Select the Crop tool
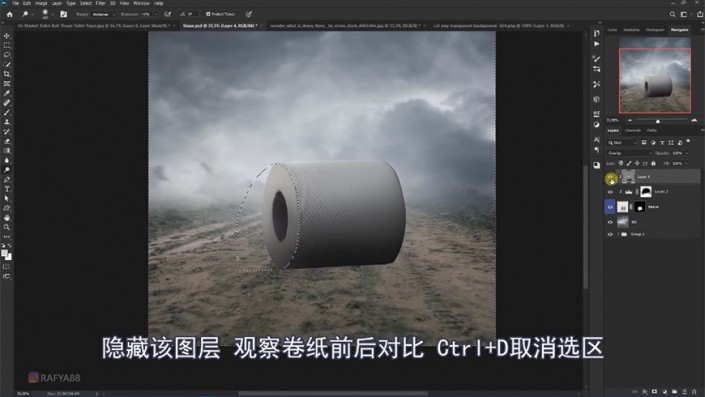 (x=7, y=74)
